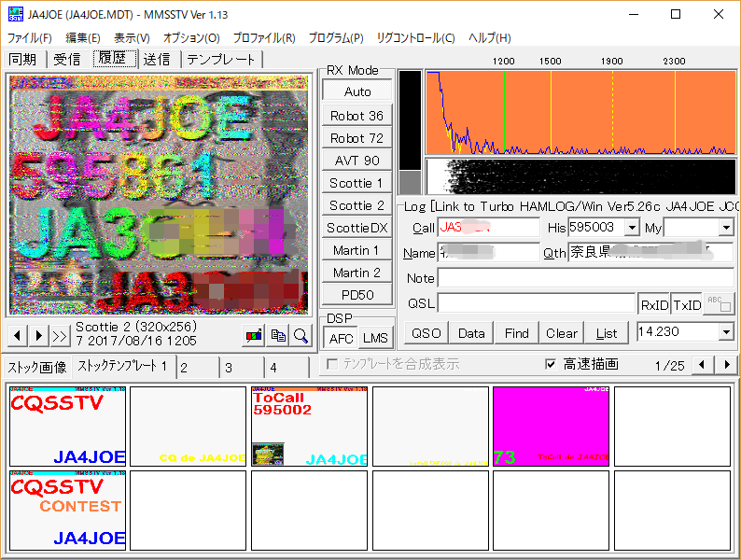Open stock template tab 2
741x560 pixels.
click(x=198, y=367)
